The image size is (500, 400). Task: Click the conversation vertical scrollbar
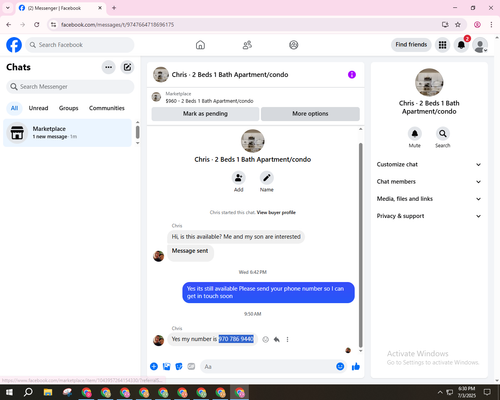(360, 245)
